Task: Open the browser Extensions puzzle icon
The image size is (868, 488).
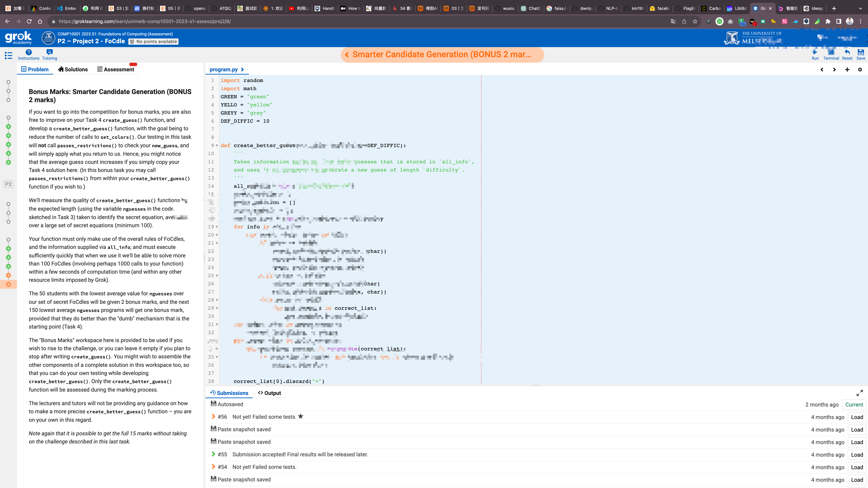Action: (x=828, y=21)
